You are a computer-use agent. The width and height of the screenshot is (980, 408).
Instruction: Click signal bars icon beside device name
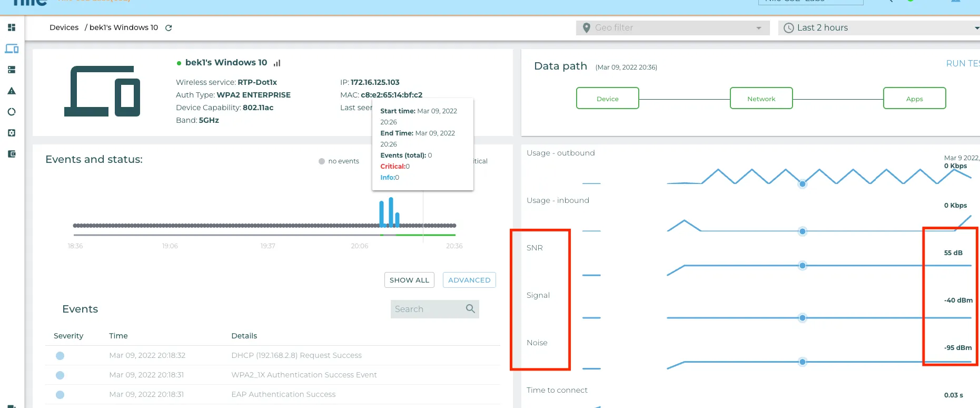click(277, 63)
